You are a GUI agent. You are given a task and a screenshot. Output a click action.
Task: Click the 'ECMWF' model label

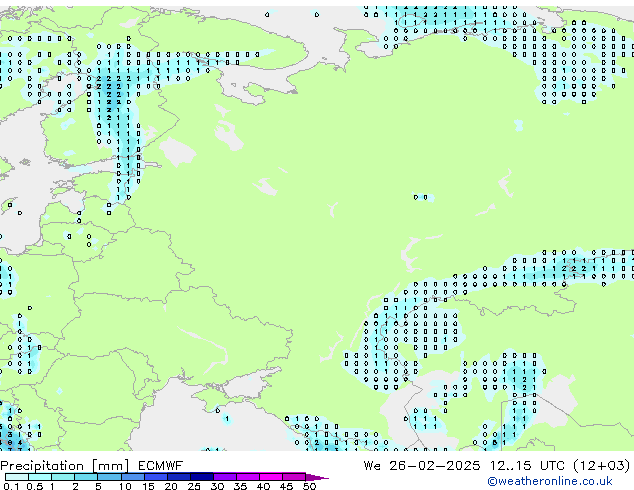[160, 466]
